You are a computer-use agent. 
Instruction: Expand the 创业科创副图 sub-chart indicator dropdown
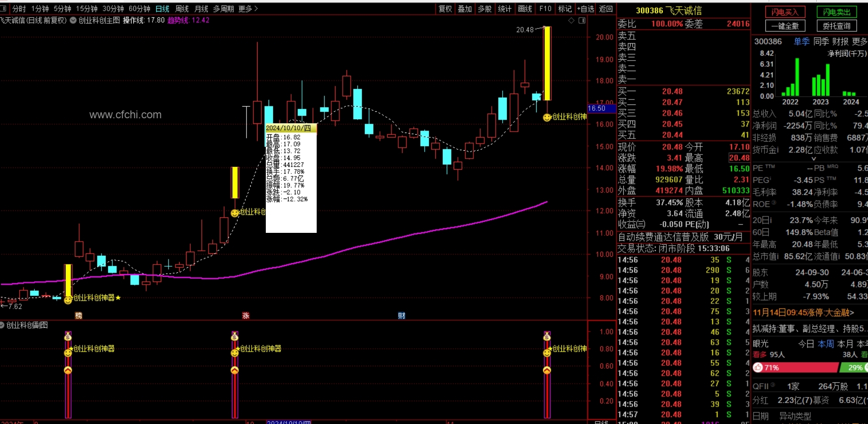[2, 325]
